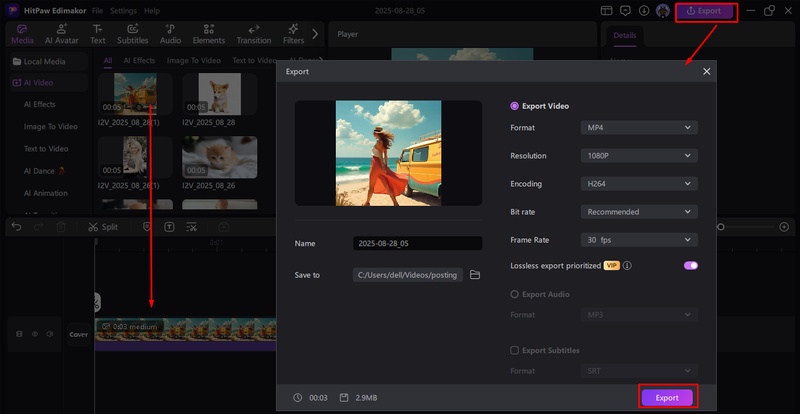Image resolution: width=800 pixels, height=414 pixels.
Task: Enable the Export Subtitles checkbox
Action: 514,350
